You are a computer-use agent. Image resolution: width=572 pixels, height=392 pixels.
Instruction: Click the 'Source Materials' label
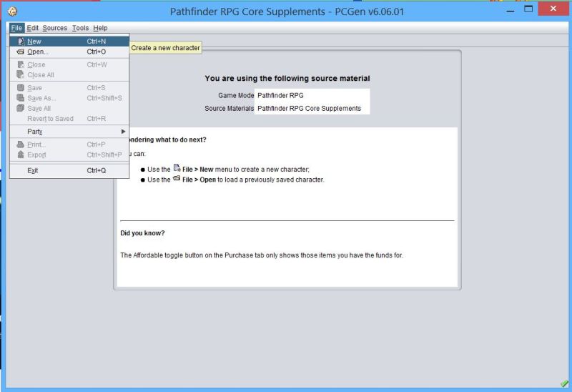229,109
